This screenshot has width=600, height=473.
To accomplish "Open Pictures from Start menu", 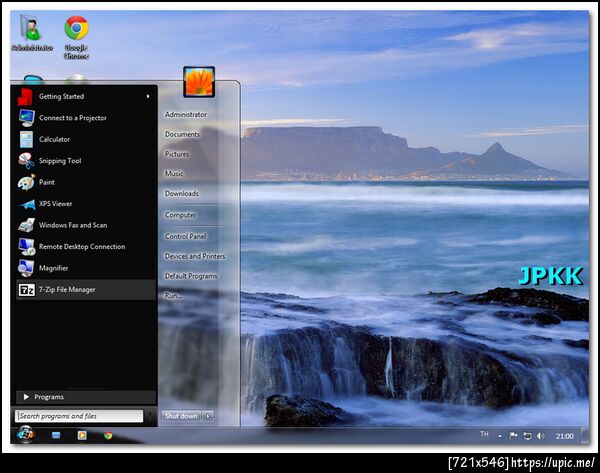I will click(177, 154).
